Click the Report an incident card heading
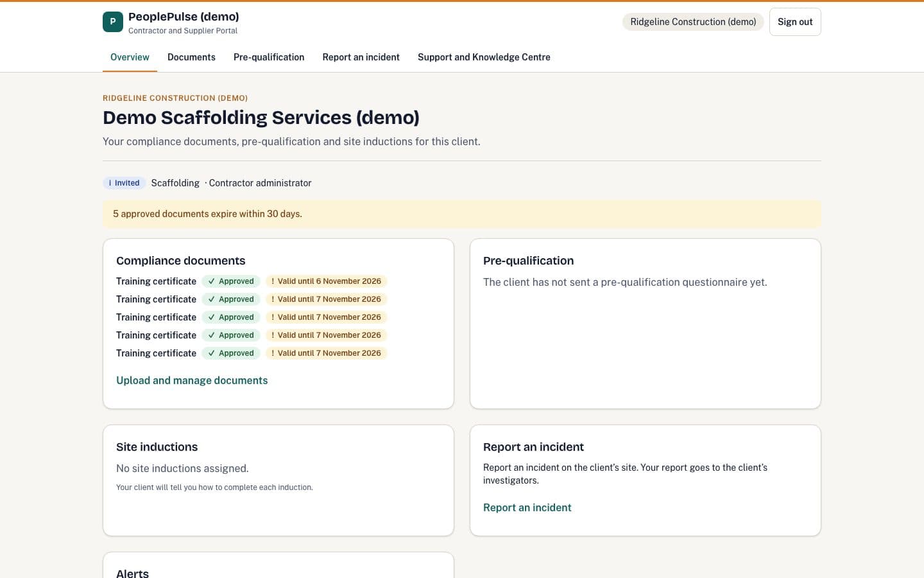Screen dimensions: 924x578 [x=533, y=447]
